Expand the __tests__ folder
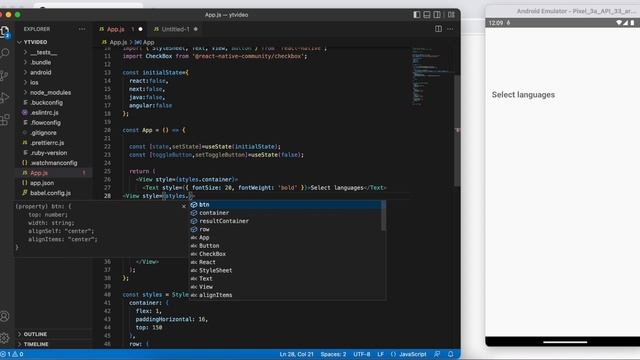This screenshot has height=360, width=640. pyautogui.click(x=43, y=52)
